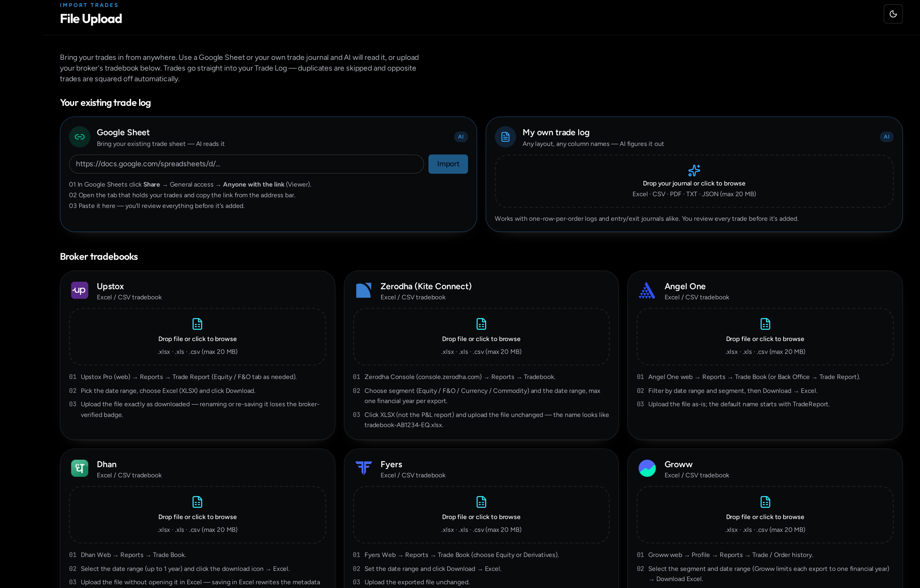Image resolution: width=920 pixels, height=588 pixels.
Task: Click the 'Your existing trade log' heading
Action: (105, 103)
